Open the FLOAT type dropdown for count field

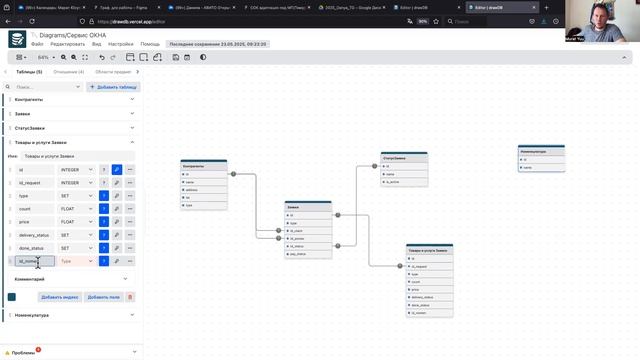76,209
